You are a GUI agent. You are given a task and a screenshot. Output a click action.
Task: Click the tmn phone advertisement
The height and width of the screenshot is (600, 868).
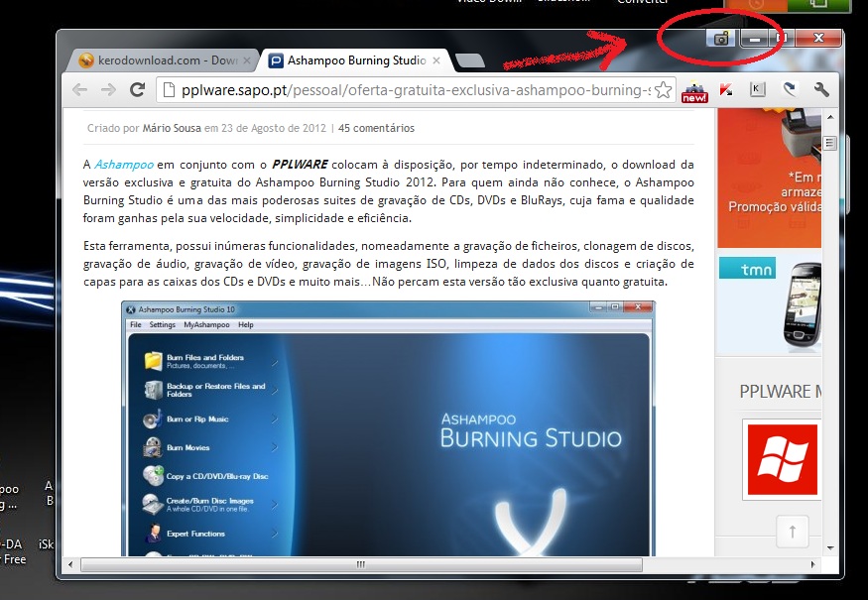point(770,305)
